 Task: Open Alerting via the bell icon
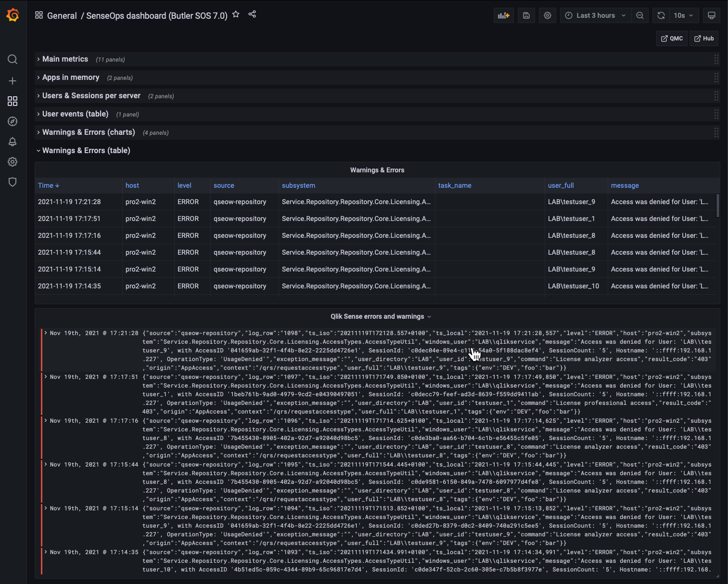click(12, 142)
